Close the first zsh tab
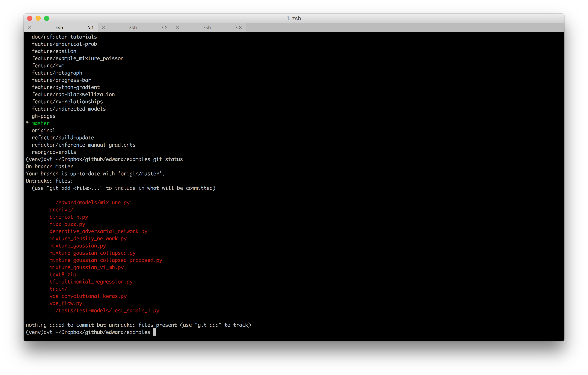This screenshot has height=375, width=588. coord(29,28)
